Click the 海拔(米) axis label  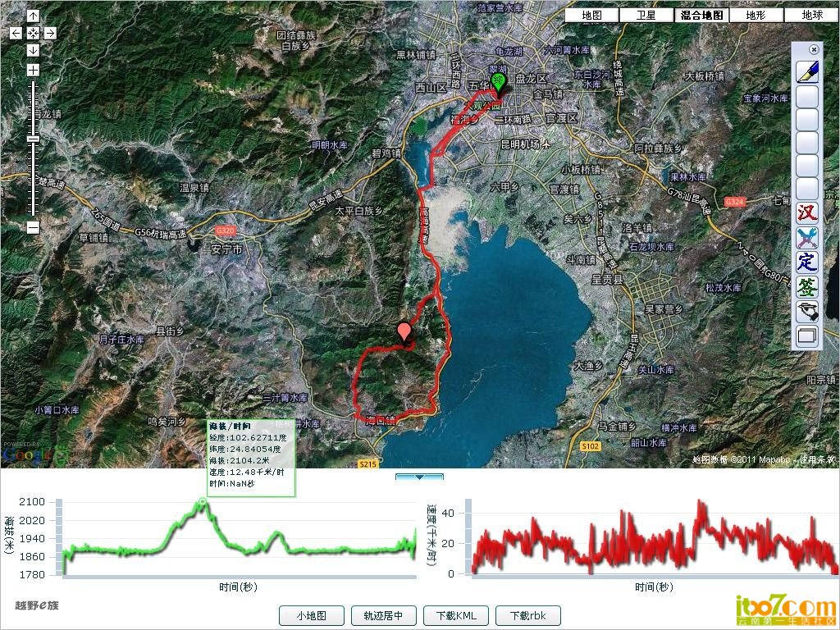[9, 536]
